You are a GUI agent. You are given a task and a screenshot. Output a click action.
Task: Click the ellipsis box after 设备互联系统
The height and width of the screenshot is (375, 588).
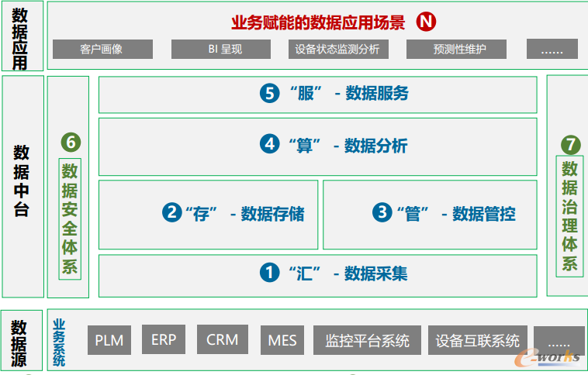(559, 340)
